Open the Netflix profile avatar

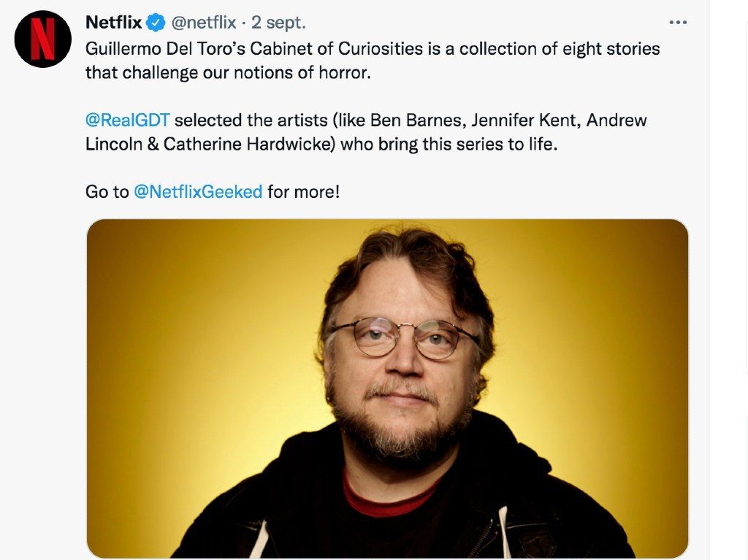coord(43,39)
